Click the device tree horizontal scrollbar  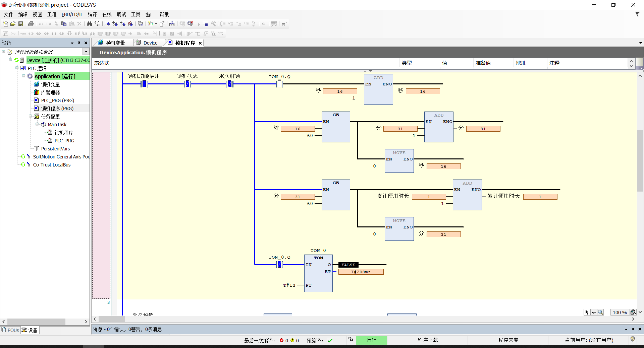[x=36, y=322]
